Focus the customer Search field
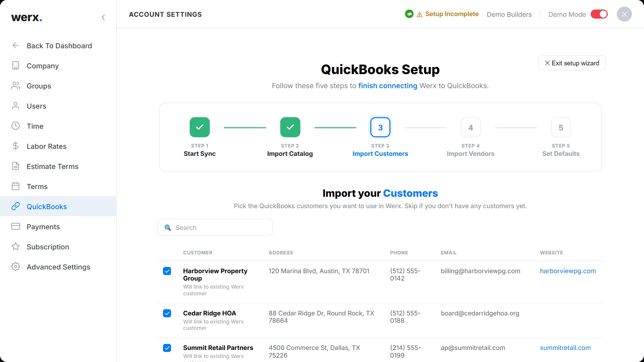Screen dimensions: 644x362 (x=215, y=227)
